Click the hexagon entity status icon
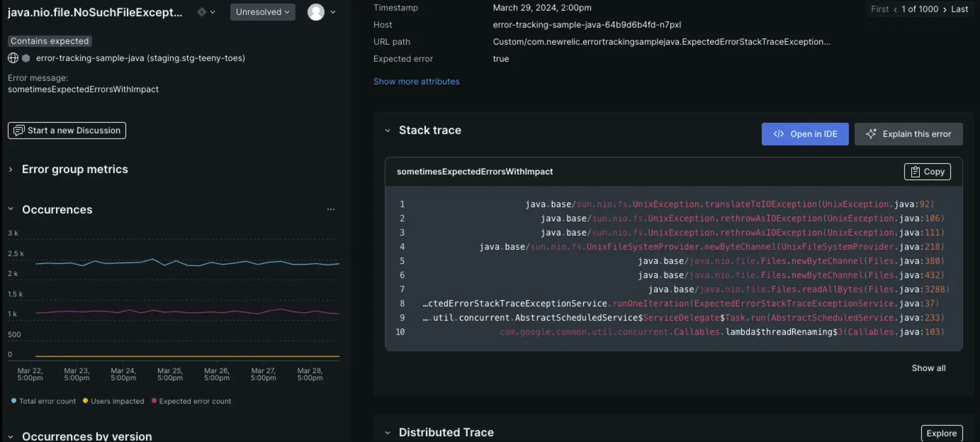 (26, 58)
